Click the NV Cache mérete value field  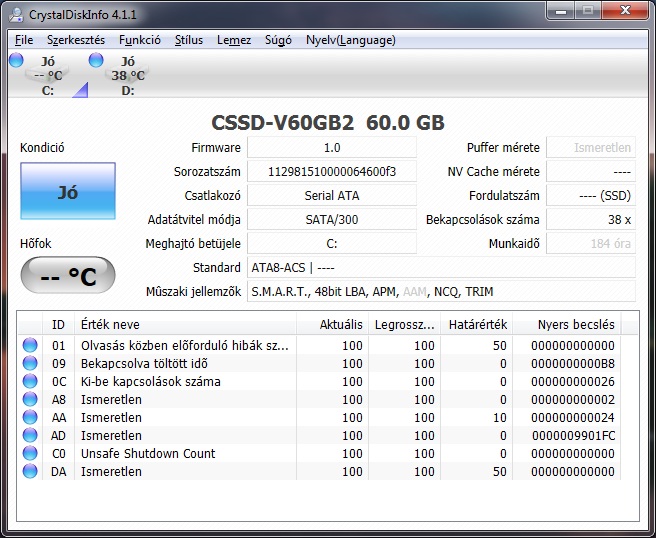point(591,172)
